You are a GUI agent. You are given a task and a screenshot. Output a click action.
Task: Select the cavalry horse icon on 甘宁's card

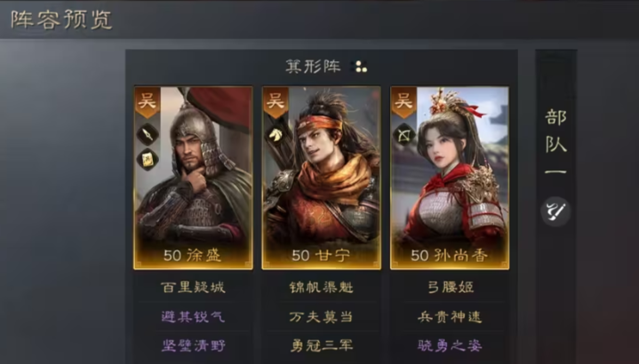click(x=276, y=134)
